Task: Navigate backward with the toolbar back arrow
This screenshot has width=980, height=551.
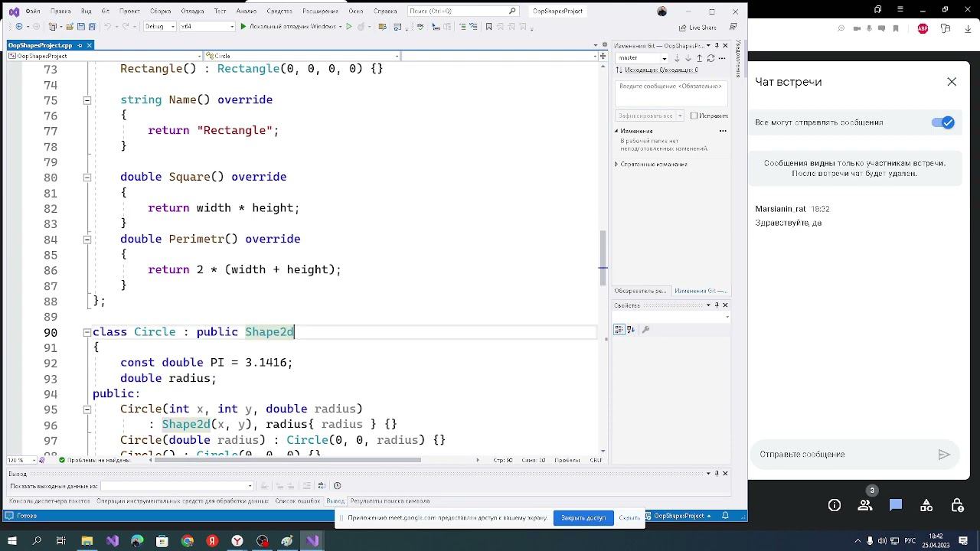Action: click(x=19, y=27)
